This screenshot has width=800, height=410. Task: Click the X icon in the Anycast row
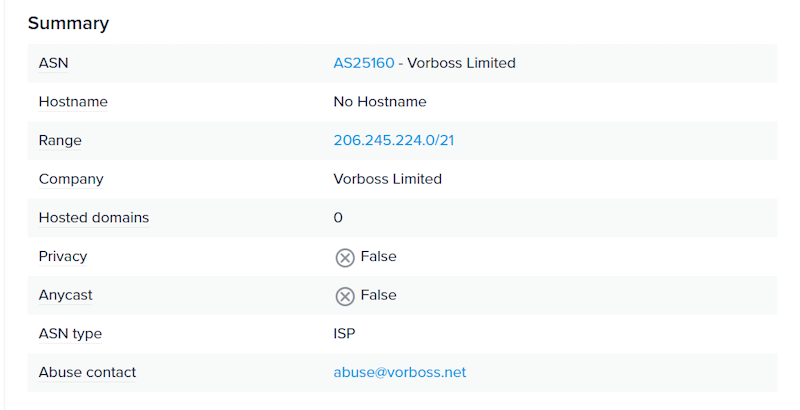345,296
